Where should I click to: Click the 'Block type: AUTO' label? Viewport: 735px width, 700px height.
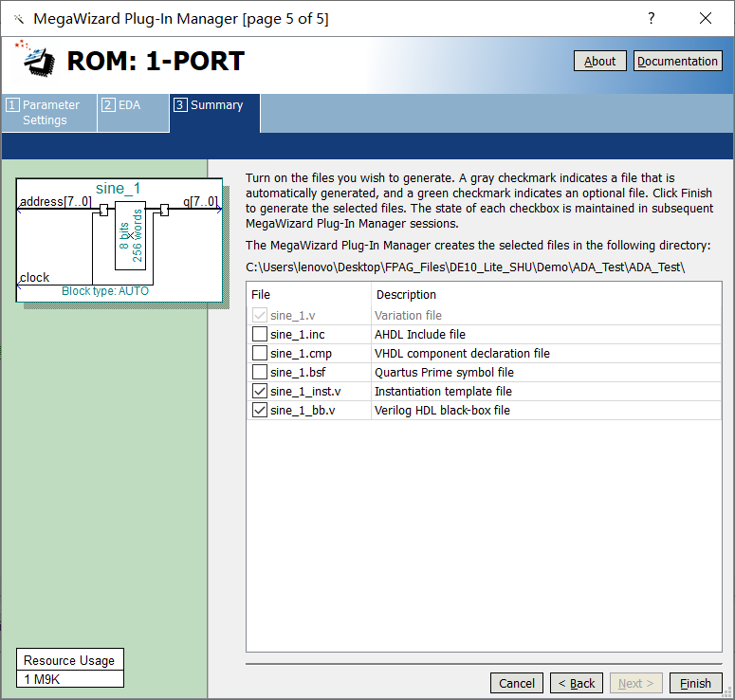[x=105, y=290]
